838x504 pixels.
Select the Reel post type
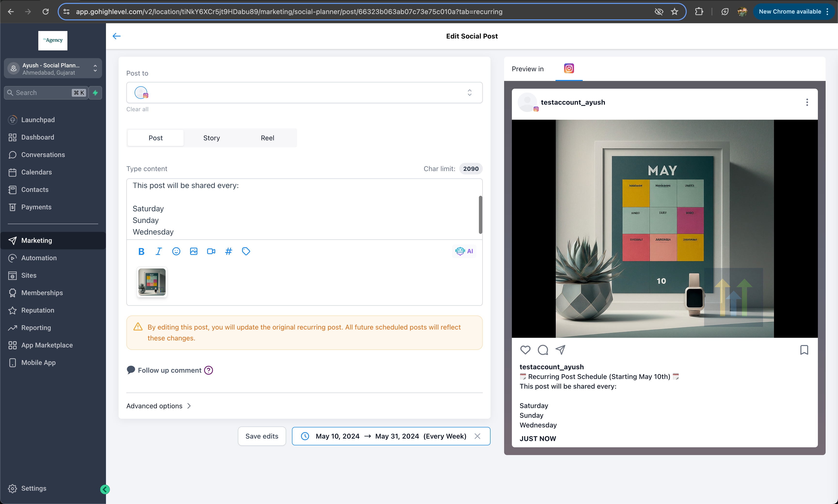click(x=267, y=138)
